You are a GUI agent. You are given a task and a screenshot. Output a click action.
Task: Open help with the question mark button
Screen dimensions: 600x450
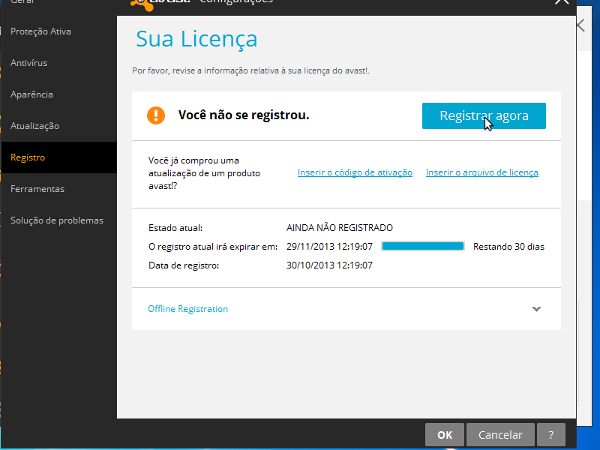[x=551, y=435]
